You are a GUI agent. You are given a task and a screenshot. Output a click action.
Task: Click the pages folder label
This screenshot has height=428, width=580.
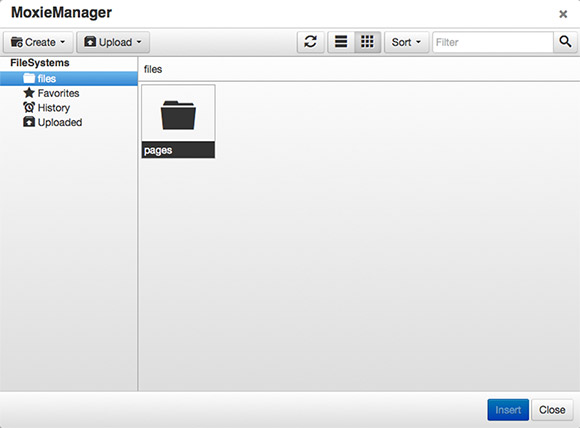pyautogui.click(x=158, y=150)
